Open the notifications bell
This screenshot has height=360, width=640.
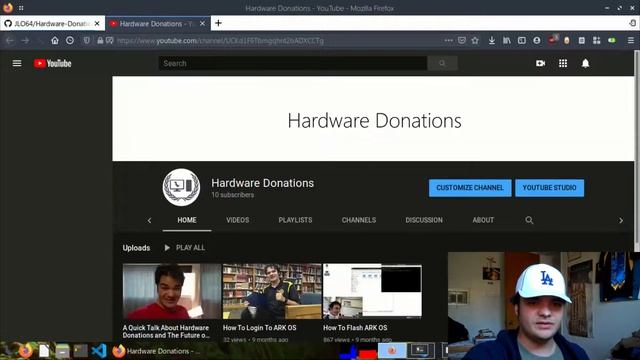click(585, 63)
